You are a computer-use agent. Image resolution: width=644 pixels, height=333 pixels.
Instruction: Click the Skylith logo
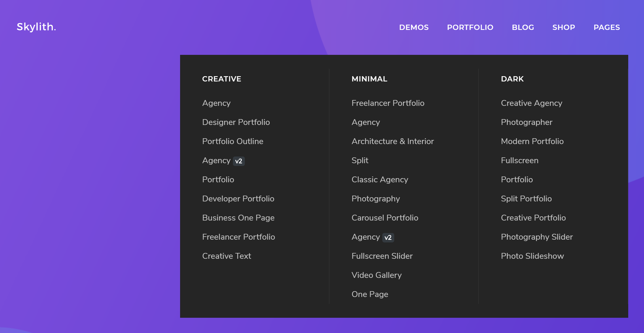(36, 27)
